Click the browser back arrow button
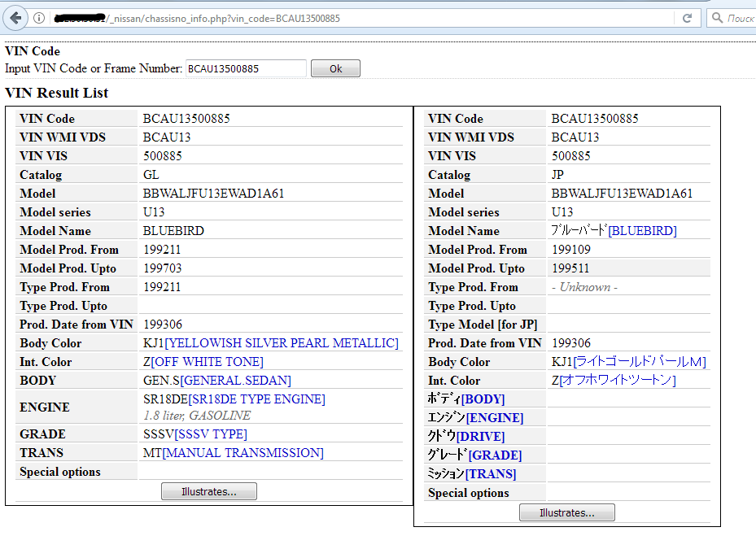Screen dimensions: 756x549 (15, 19)
